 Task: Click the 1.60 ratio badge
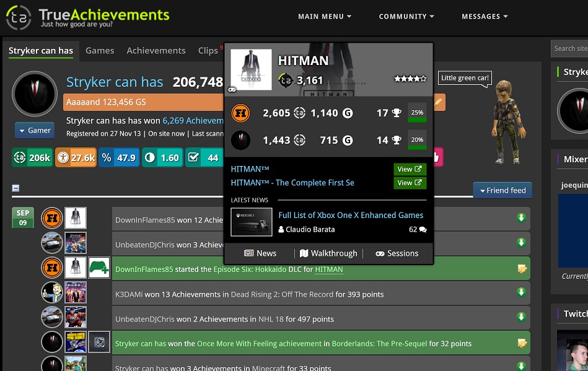click(x=162, y=157)
